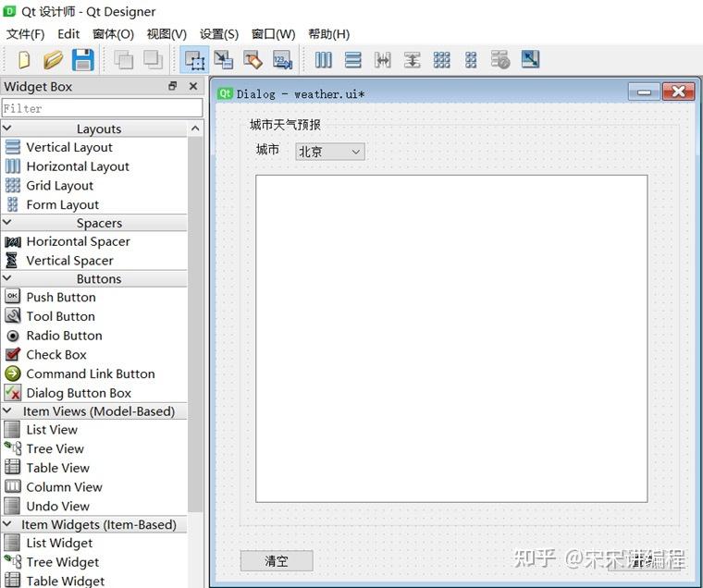703x588 pixels.
Task: Open the 视图(V) menu
Action: 166,34
